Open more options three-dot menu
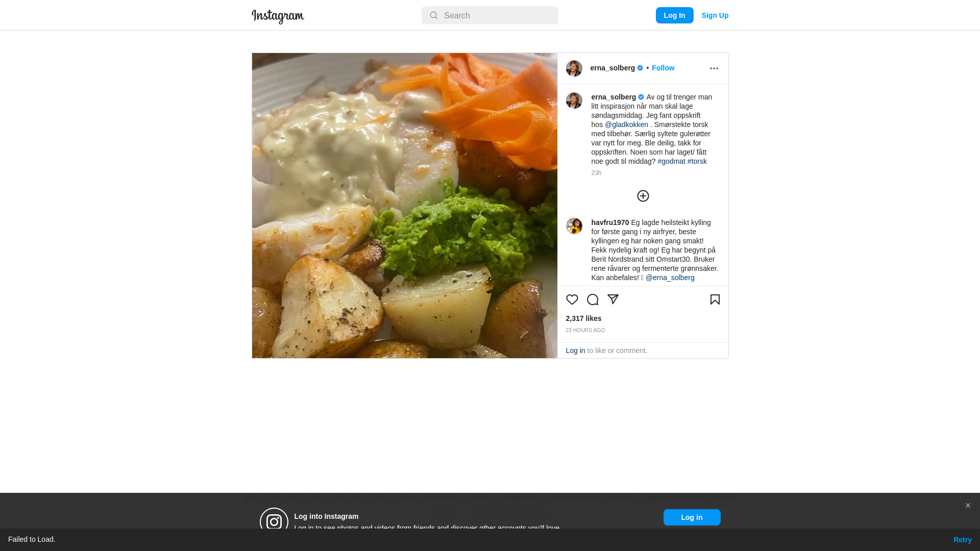The height and width of the screenshot is (551, 980). click(714, 68)
